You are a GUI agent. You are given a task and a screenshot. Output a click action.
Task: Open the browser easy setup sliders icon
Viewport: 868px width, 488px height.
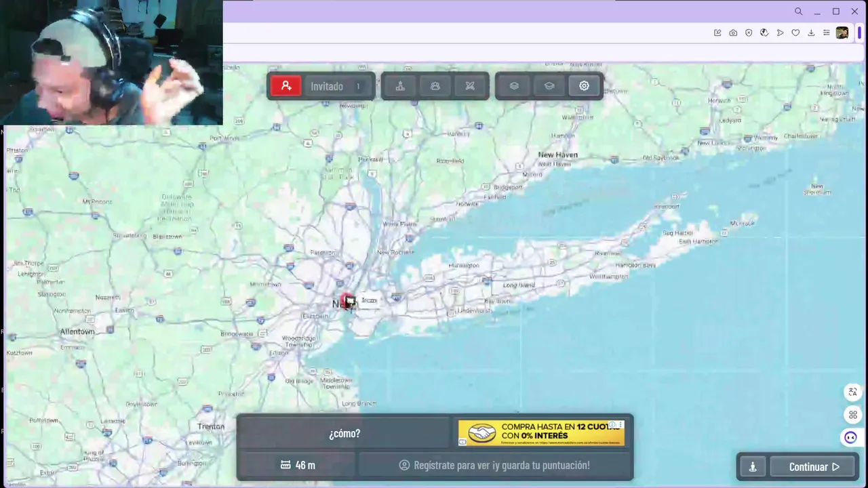pyautogui.click(x=826, y=33)
